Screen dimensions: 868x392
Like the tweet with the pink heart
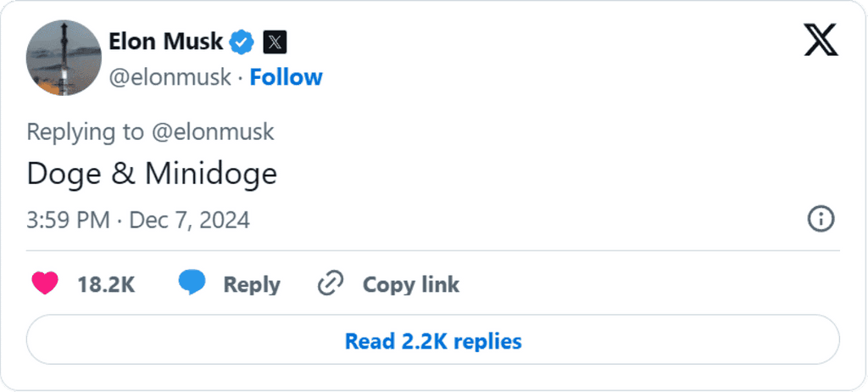45,284
